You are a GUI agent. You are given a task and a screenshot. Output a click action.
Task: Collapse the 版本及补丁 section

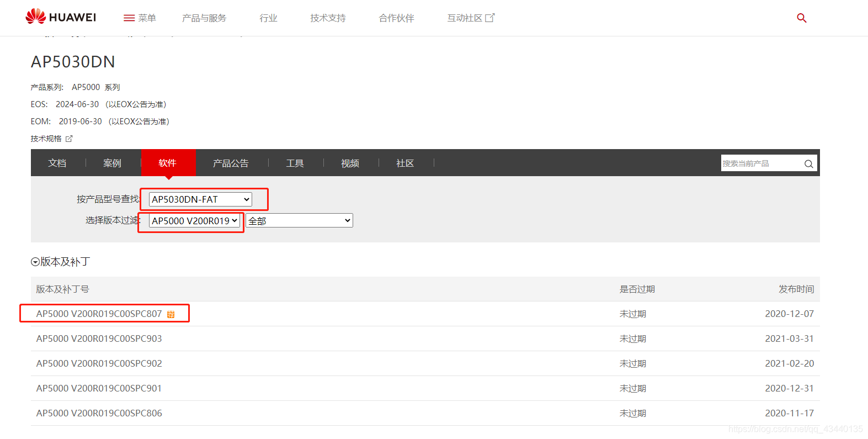coord(35,262)
